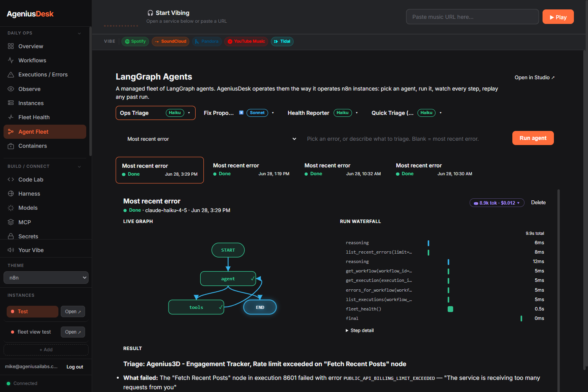Screen dimensions: 588x392
Task: Click the Agent Fleet branch icon
Action: [x=11, y=132]
